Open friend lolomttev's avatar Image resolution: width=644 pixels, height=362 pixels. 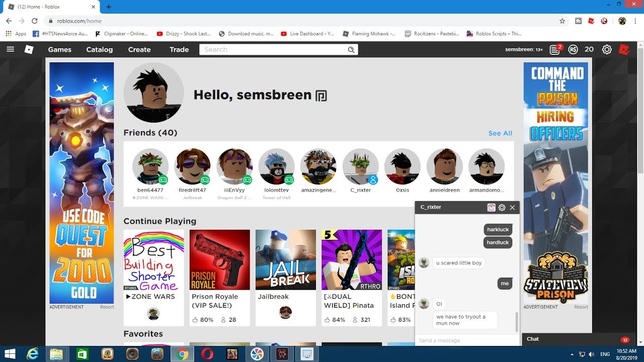pyautogui.click(x=276, y=166)
